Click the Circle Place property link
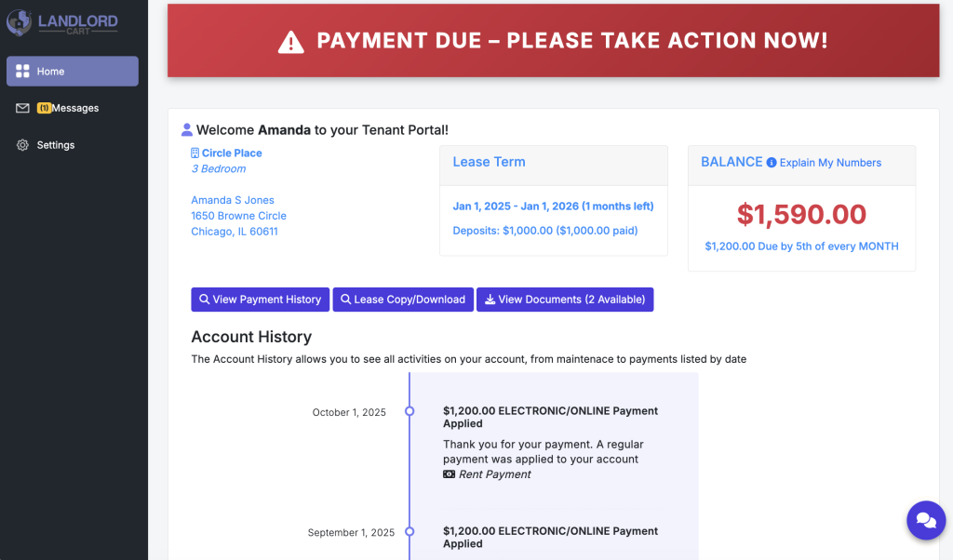953x560 pixels. pos(232,153)
